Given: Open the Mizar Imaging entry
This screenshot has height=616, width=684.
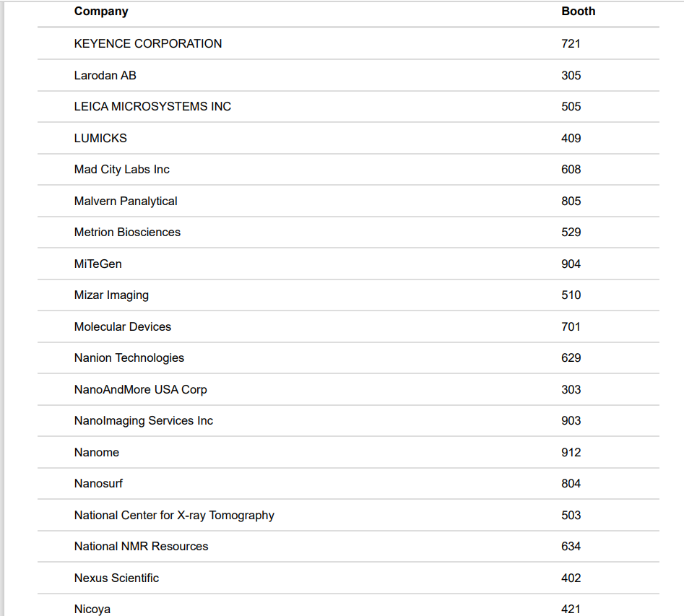Looking at the screenshot, I should click(x=111, y=295).
